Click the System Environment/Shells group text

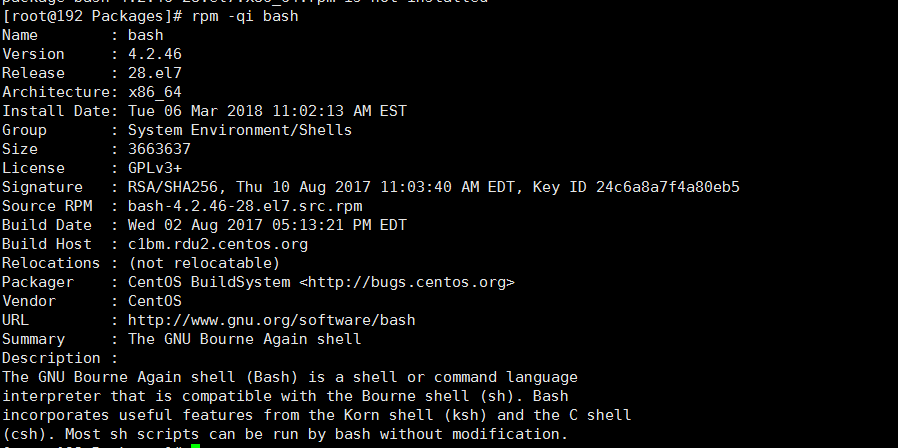click(x=240, y=130)
